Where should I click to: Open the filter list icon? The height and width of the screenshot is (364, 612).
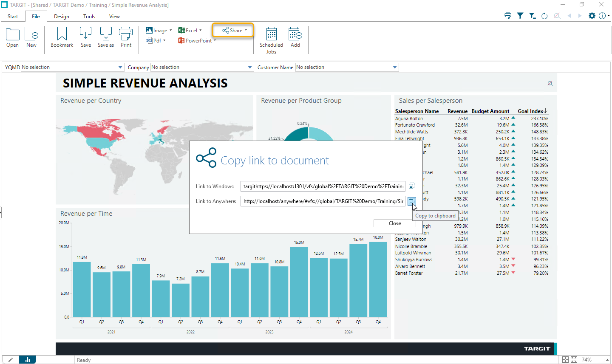pos(533,16)
